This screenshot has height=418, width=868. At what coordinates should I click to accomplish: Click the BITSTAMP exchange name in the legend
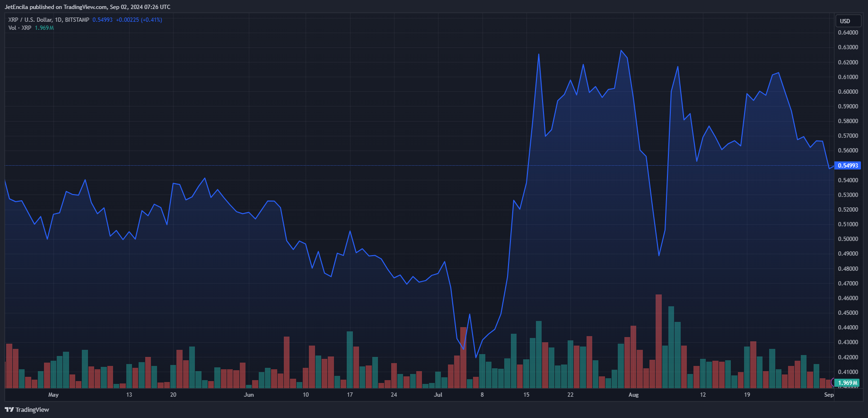pyautogui.click(x=77, y=20)
